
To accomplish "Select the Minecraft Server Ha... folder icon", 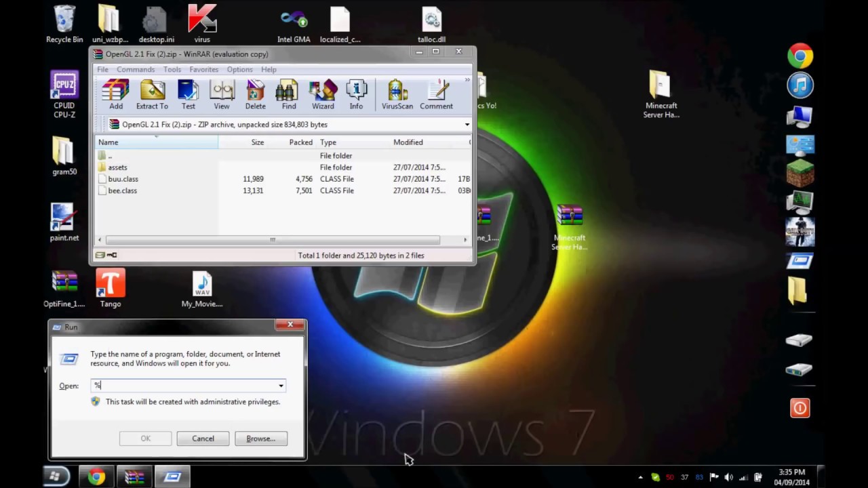I will point(661,94).
